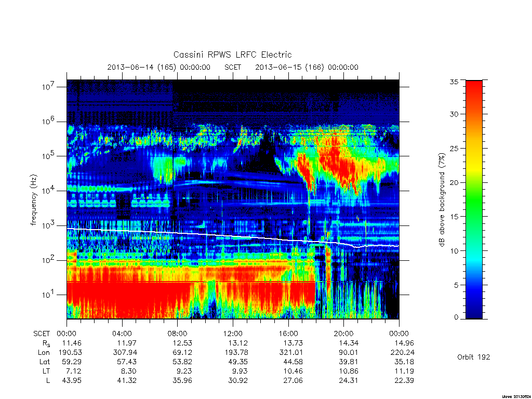Click the 10^1 frequency axis label

click(48, 295)
